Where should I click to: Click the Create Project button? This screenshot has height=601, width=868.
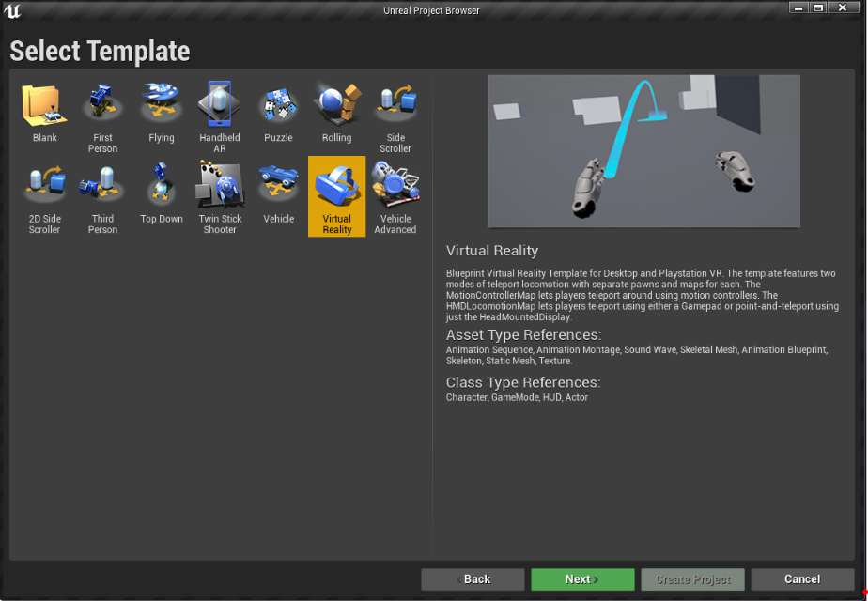coord(692,579)
